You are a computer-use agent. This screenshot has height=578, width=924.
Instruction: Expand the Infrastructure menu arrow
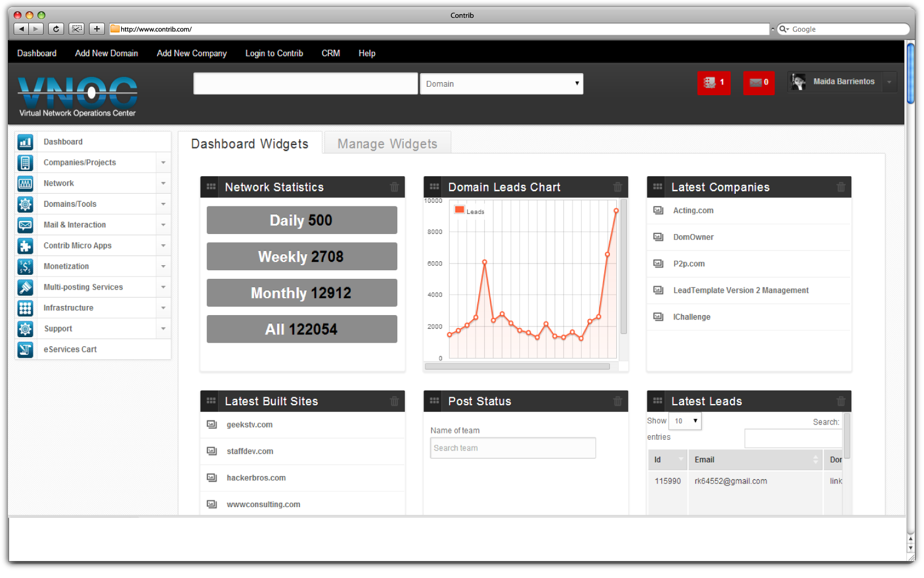[163, 308]
